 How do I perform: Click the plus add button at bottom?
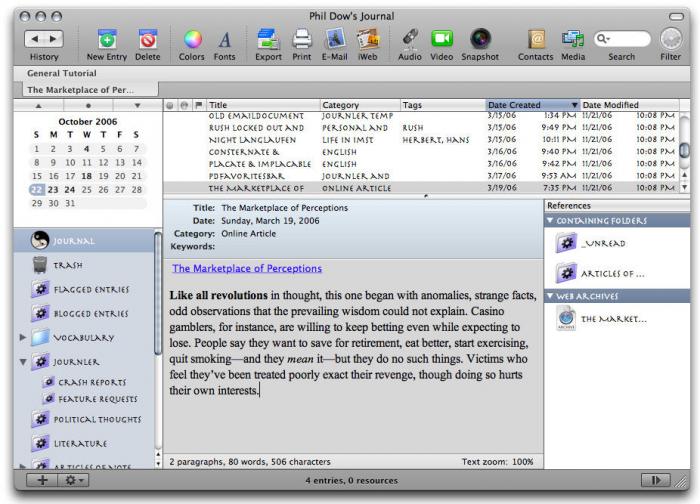point(42,480)
